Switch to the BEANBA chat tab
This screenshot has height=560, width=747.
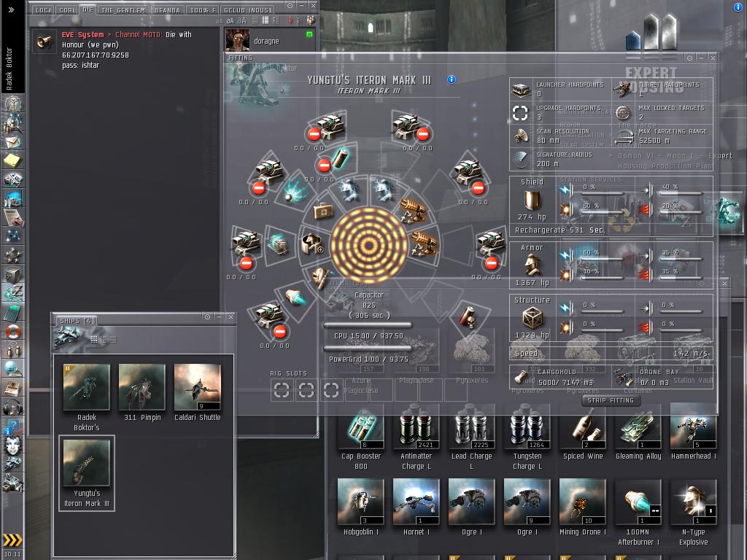167,10
